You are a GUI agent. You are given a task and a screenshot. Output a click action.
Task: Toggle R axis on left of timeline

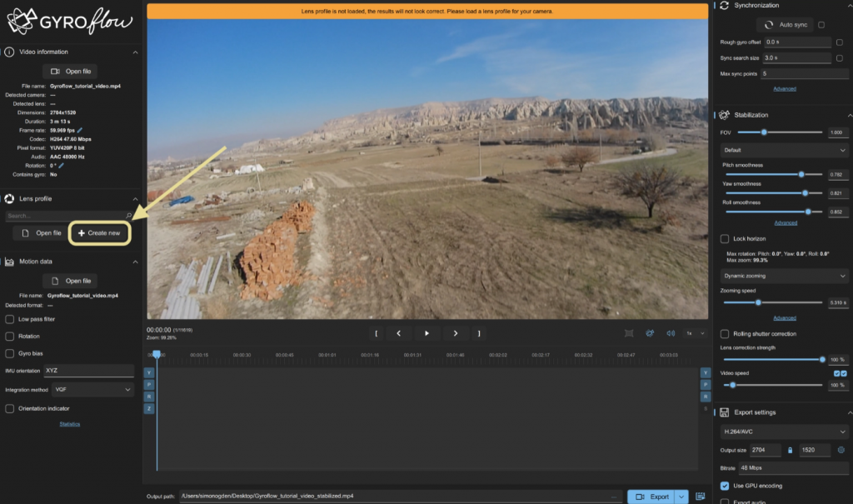pyautogui.click(x=149, y=397)
